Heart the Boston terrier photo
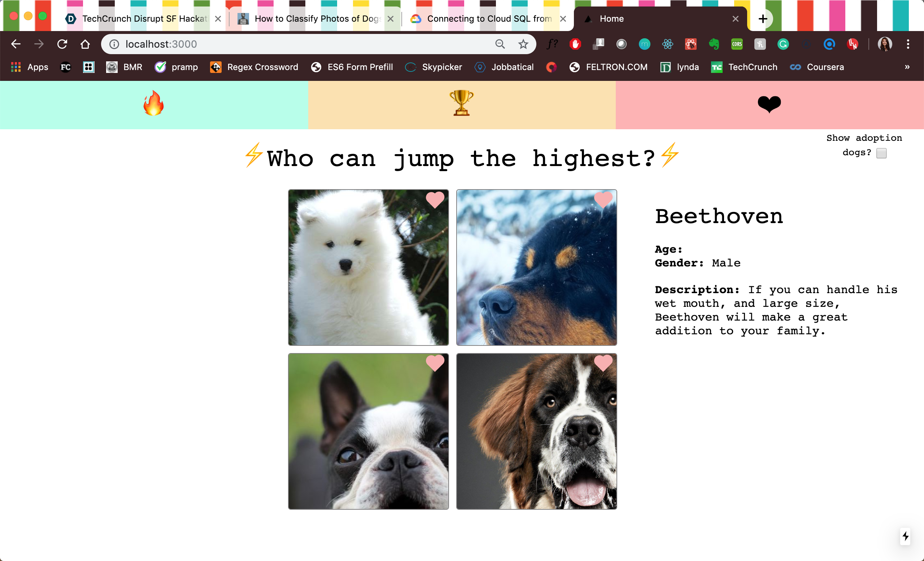The width and height of the screenshot is (924, 561). pyautogui.click(x=435, y=363)
